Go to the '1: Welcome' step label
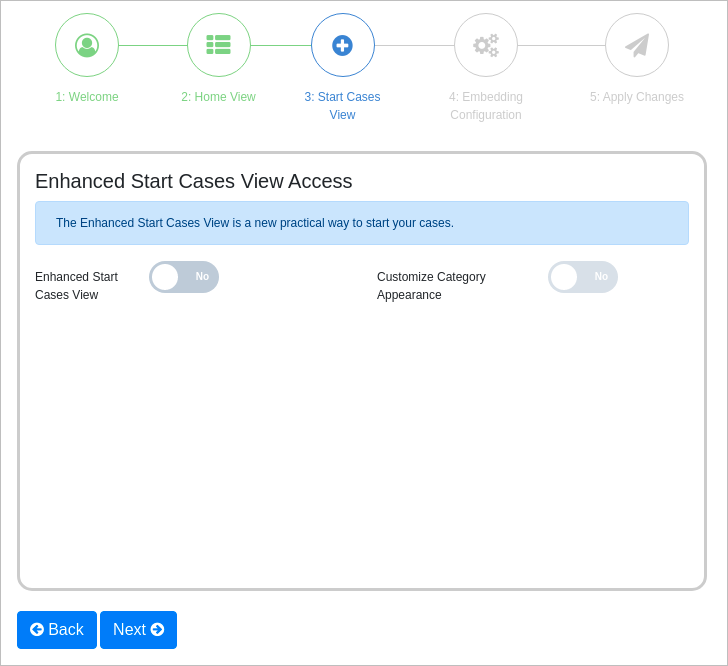Image resolution: width=728 pixels, height=666 pixels. click(87, 97)
